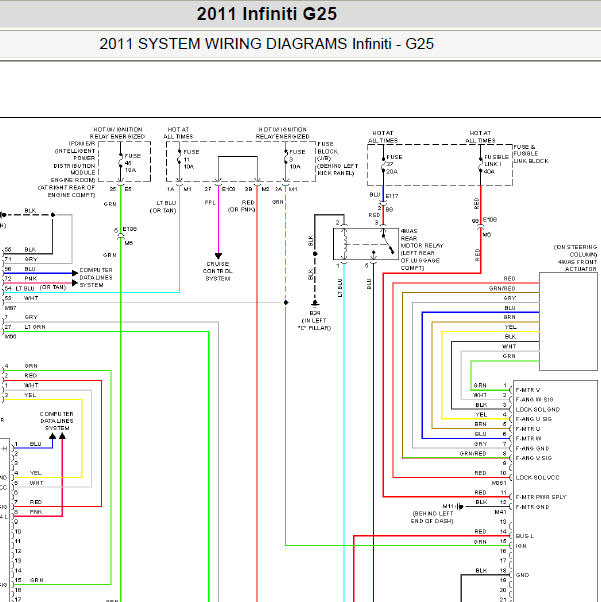
Task: Click the 'BRN' label at actuator pin 5
Action: click(480, 424)
